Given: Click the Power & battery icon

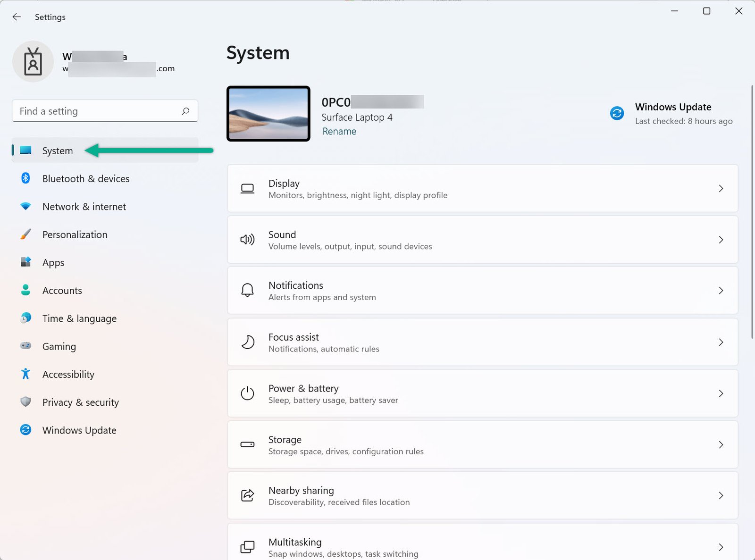Looking at the screenshot, I should [x=247, y=393].
